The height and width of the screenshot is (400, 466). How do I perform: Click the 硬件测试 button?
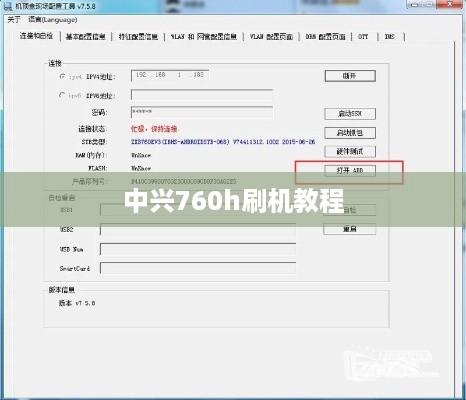(x=350, y=152)
